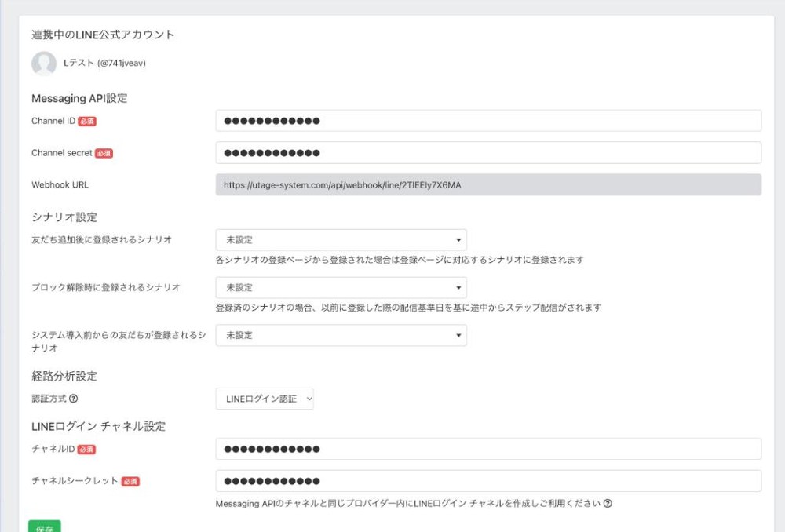Focus the チャネルシークレット input field
This screenshot has width=785, height=532.
point(488,481)
